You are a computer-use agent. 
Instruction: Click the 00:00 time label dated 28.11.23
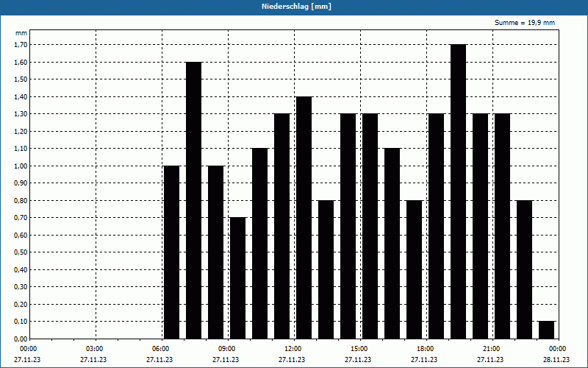[x=558, y=349]
